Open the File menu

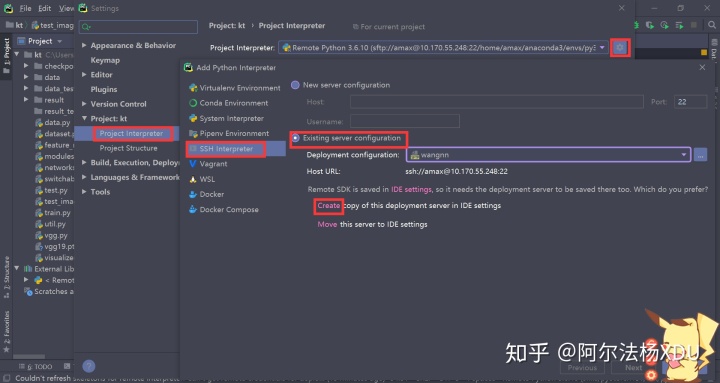[x=25, y=8]
